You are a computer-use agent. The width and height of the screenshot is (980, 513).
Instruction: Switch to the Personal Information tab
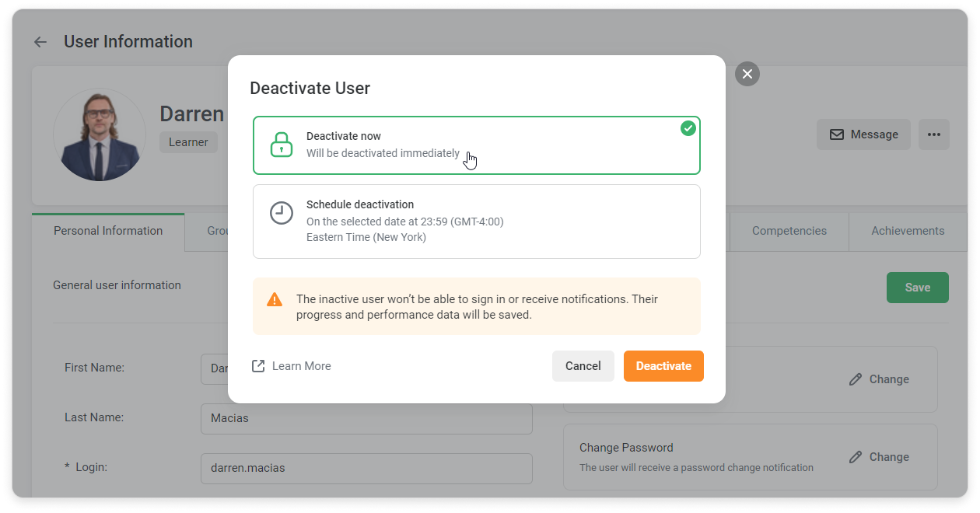[108, 231]
